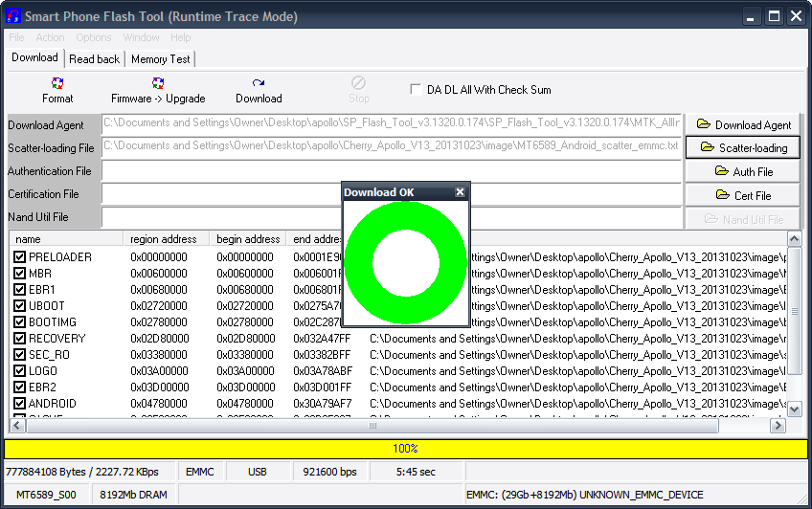
Task: Uncheck the PRELOADER partition
Action: [20, 257]
